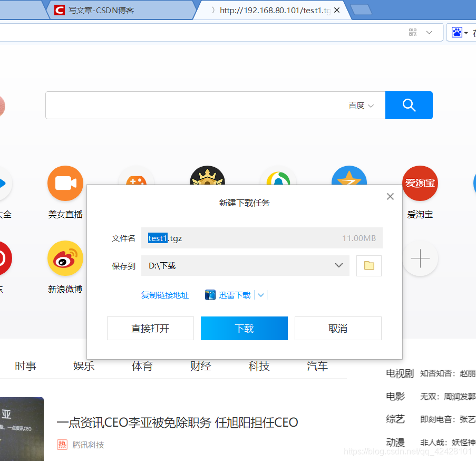Click the 综艺 category link
The width and height of the screenshot is (476, 461).
(395, 419)
